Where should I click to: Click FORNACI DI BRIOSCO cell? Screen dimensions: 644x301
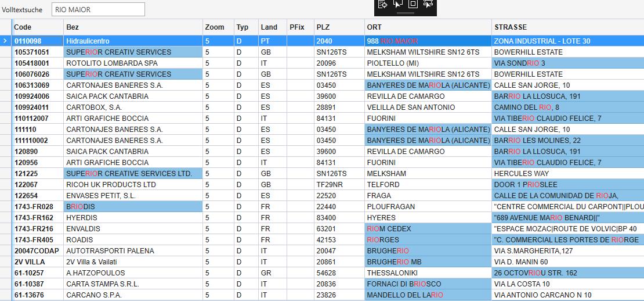(x=428, y=284)
